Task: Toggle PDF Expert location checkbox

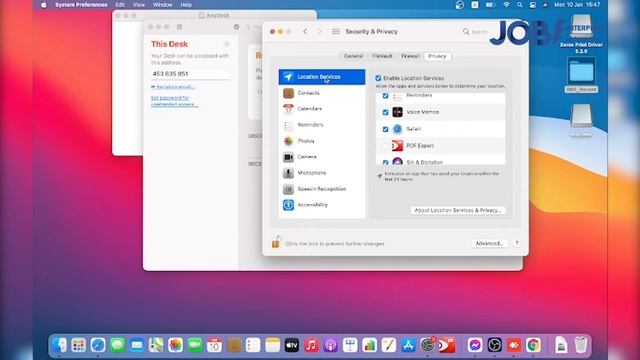Action: click(x=385, y=146)
